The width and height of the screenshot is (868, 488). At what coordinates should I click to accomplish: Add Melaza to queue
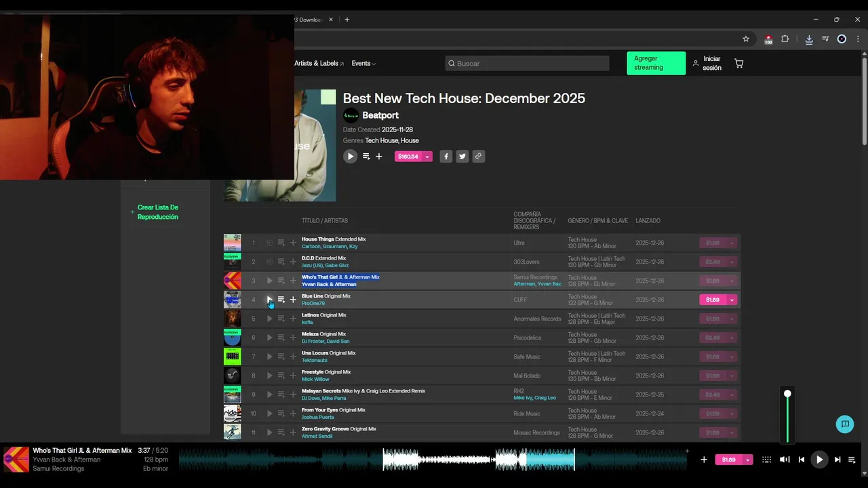pyautogui.click(x=281, y=338)
